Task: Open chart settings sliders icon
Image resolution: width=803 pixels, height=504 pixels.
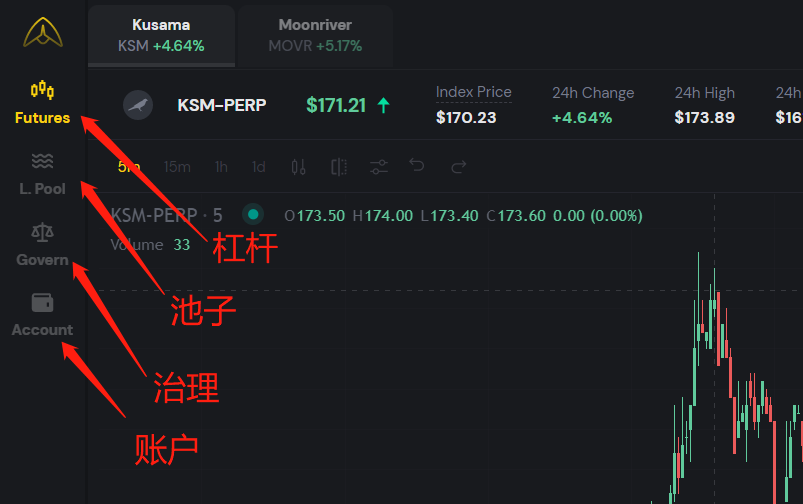Action: click(379, 166)
